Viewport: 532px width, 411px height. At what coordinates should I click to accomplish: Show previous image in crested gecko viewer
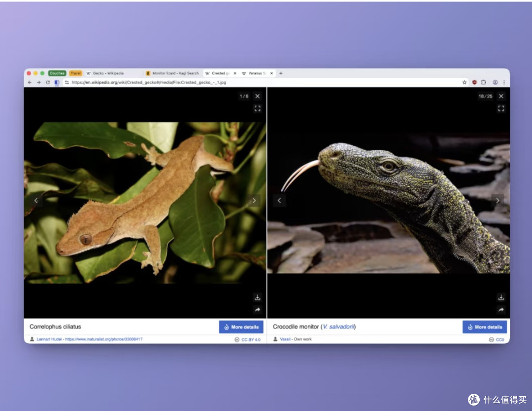[36, 201]
